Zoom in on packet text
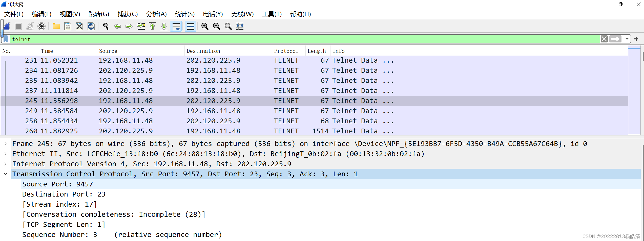Screen dimensions: 644x241 click(x=205, y=26)
